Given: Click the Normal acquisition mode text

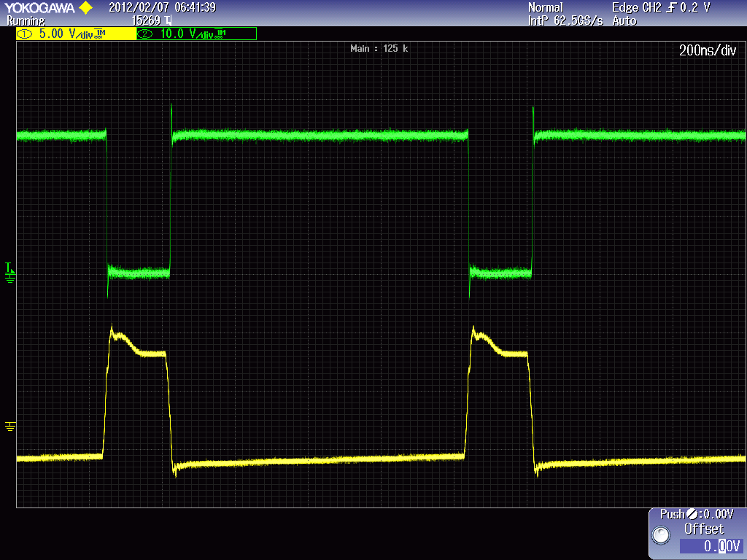Looking at the screenshot, I should click(546, 7).
